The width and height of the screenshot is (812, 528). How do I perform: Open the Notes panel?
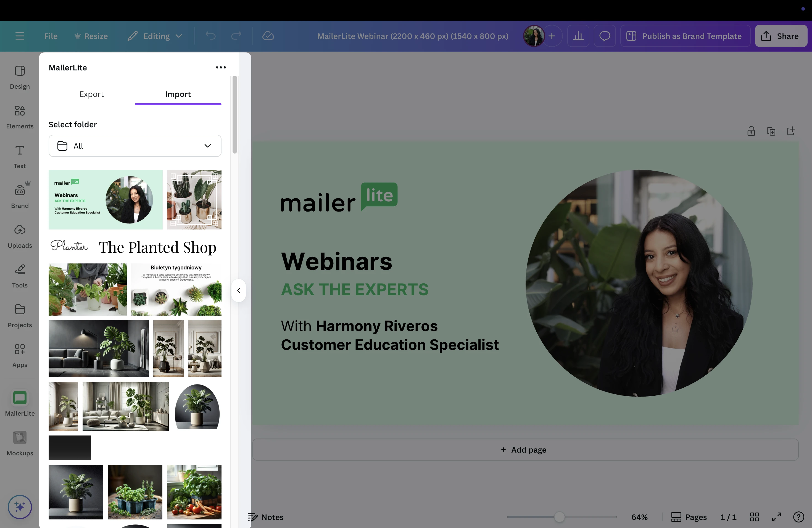[x=265, y=517]
